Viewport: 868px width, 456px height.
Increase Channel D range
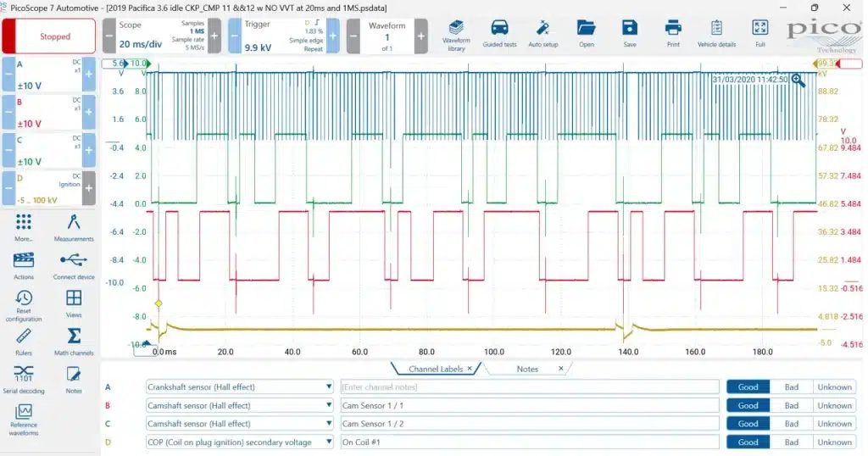point(88,188)
